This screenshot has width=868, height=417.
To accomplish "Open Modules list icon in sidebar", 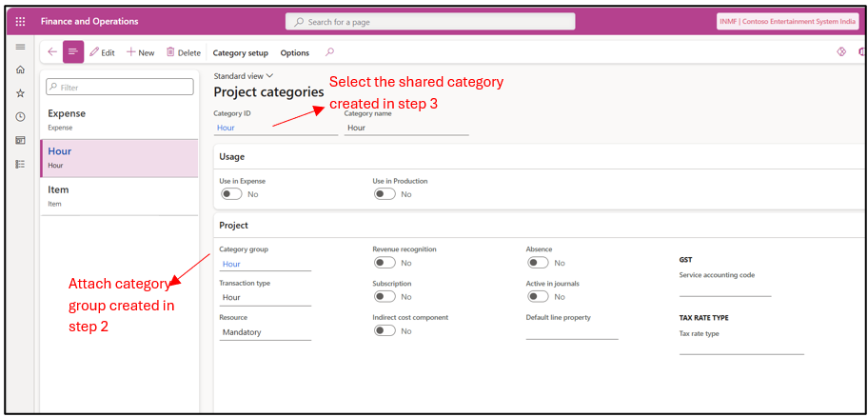I will tap(21, 164).
